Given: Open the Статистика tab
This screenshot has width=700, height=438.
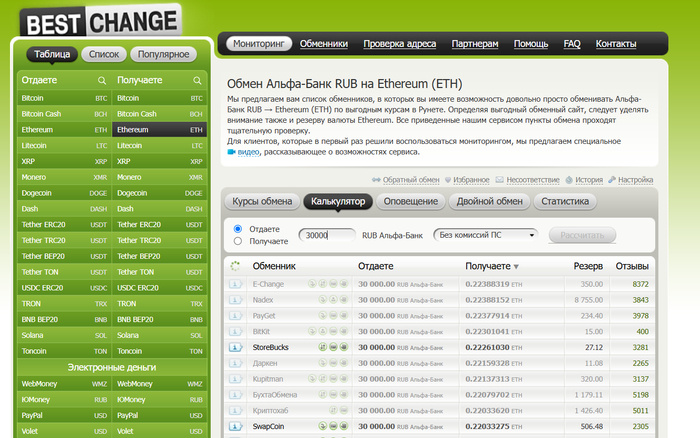Looking at the screenshot, I should point(565,201).
